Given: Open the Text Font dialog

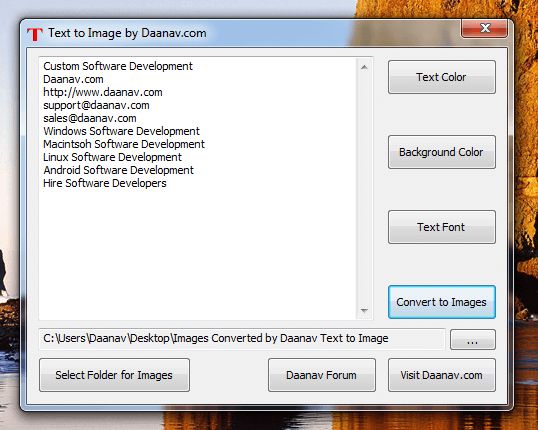Looking at the screenshot, I should coord(442,227).
